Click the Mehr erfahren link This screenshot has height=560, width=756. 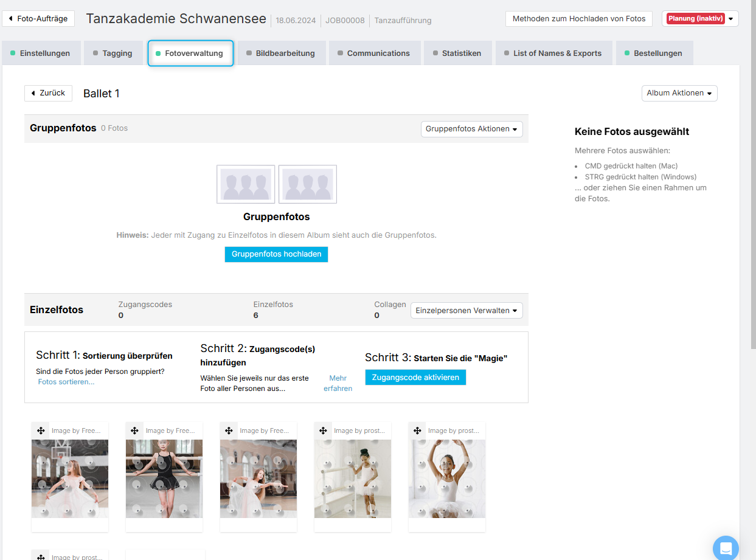338,383
